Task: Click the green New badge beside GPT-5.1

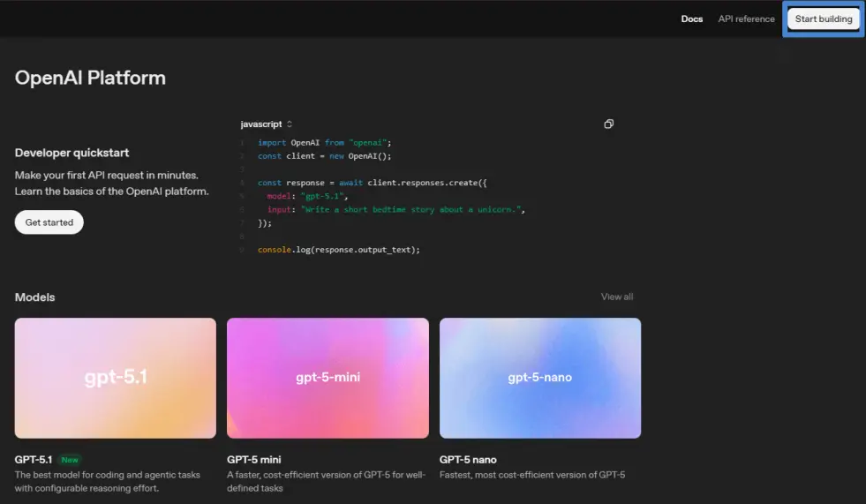Action: [x=69, y=460]
